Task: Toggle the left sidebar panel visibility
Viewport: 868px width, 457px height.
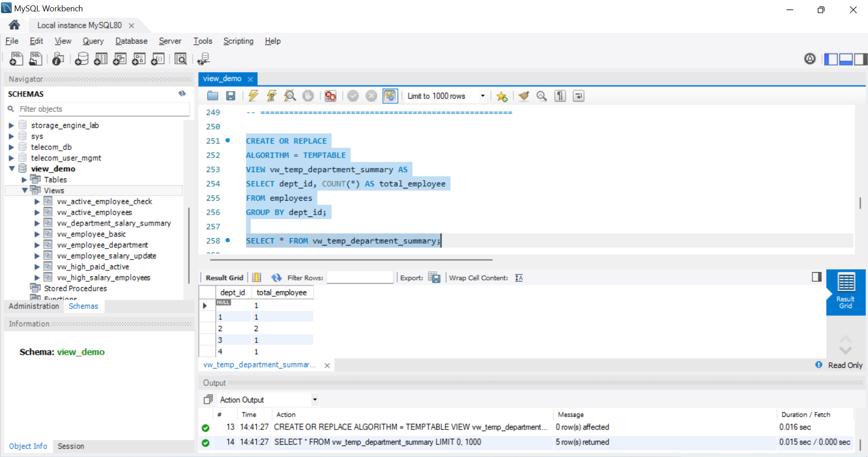Action: pyautogui.click(x=831, y=59)
